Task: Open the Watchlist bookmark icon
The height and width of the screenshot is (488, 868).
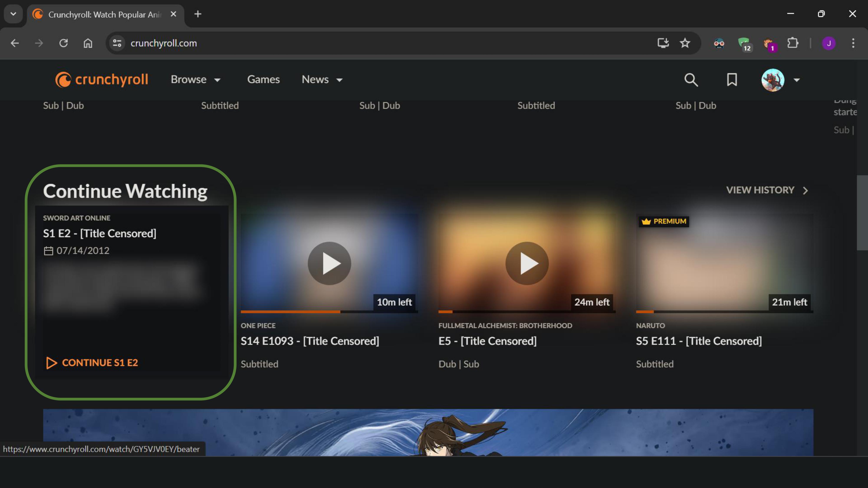Action: pos(732,80)
